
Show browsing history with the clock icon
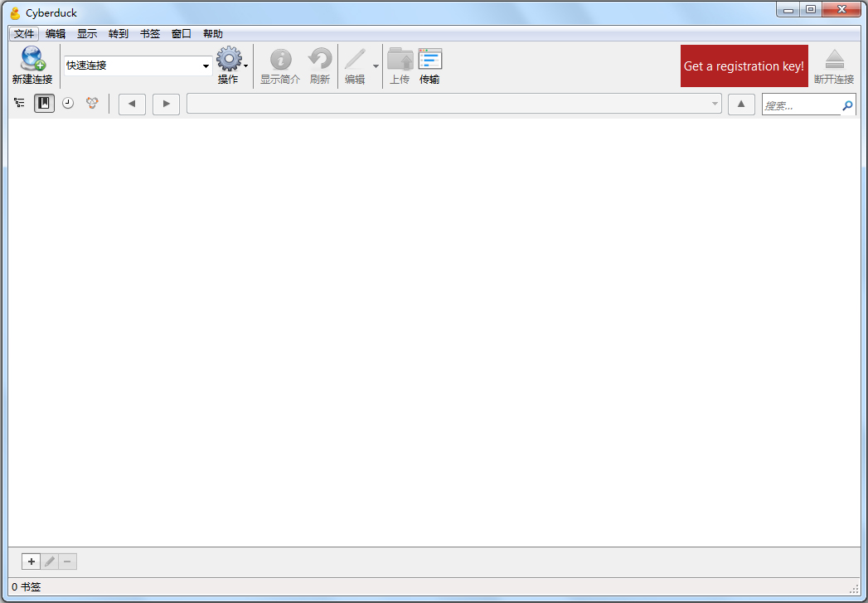(x=67, y=103)
